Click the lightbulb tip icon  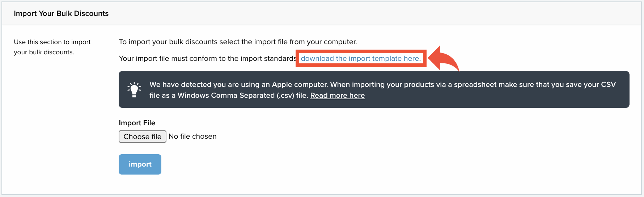(x=134, y=89)
